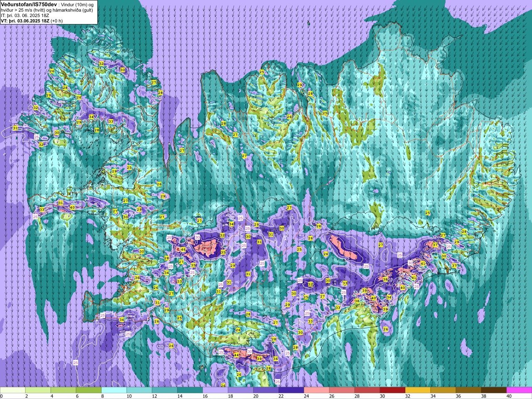The image size is (532, 399).
Task: Click the yellow gust label 46
Action: [x=183, y=249]
